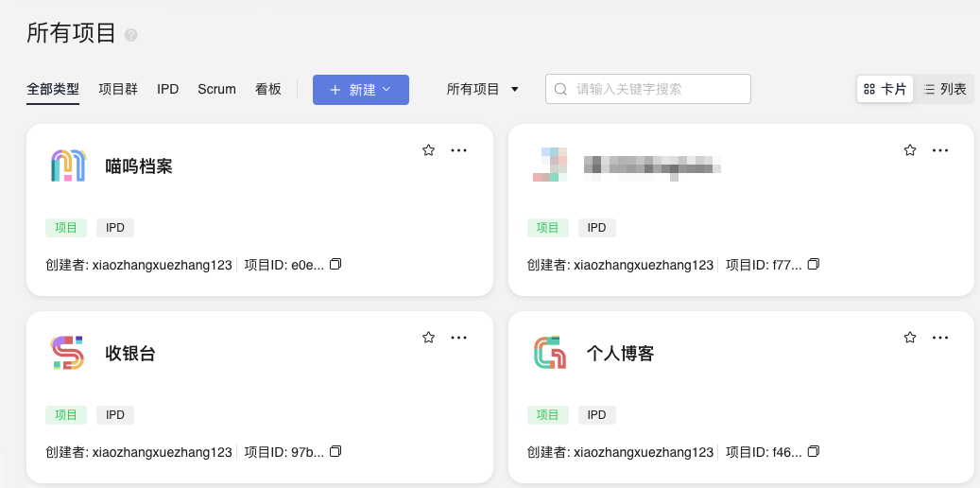
Task: Click the search magnifier icon
Action: (561, 89)
